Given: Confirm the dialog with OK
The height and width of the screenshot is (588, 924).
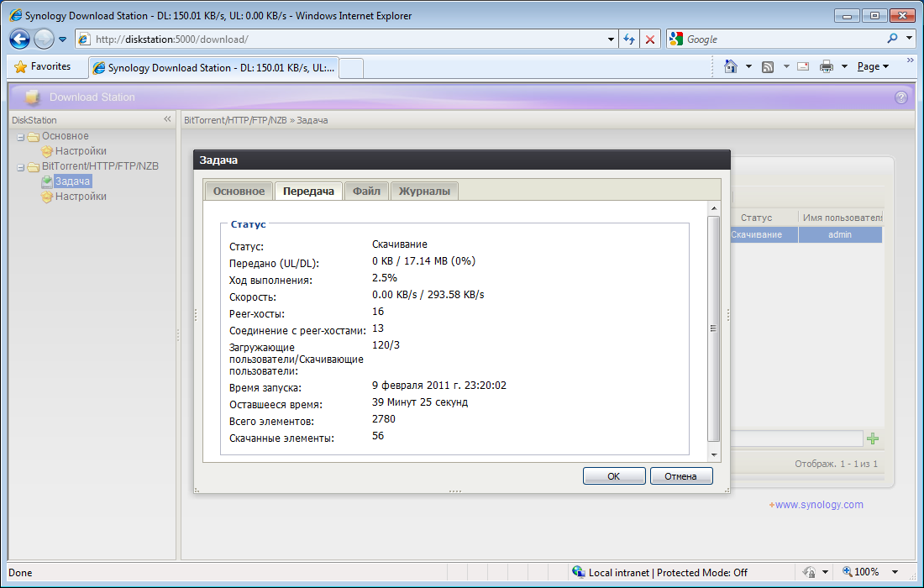Looking at the screenshot, I should 614,476.
